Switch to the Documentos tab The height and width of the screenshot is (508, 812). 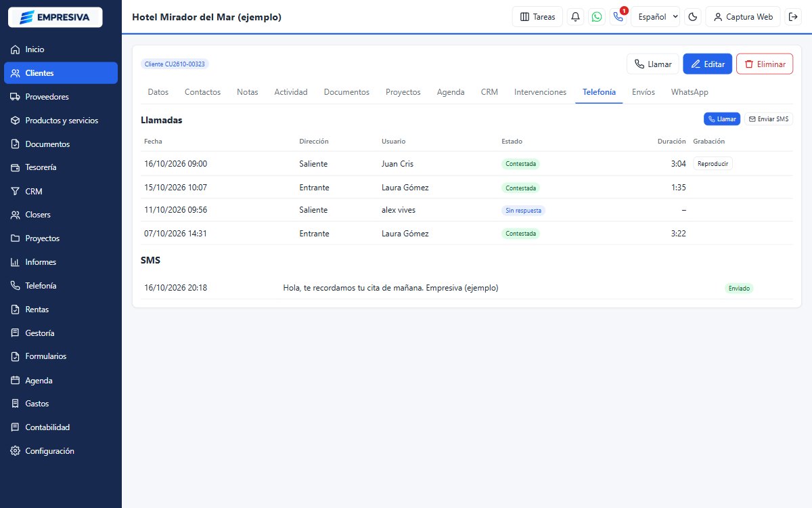point(346,92)
